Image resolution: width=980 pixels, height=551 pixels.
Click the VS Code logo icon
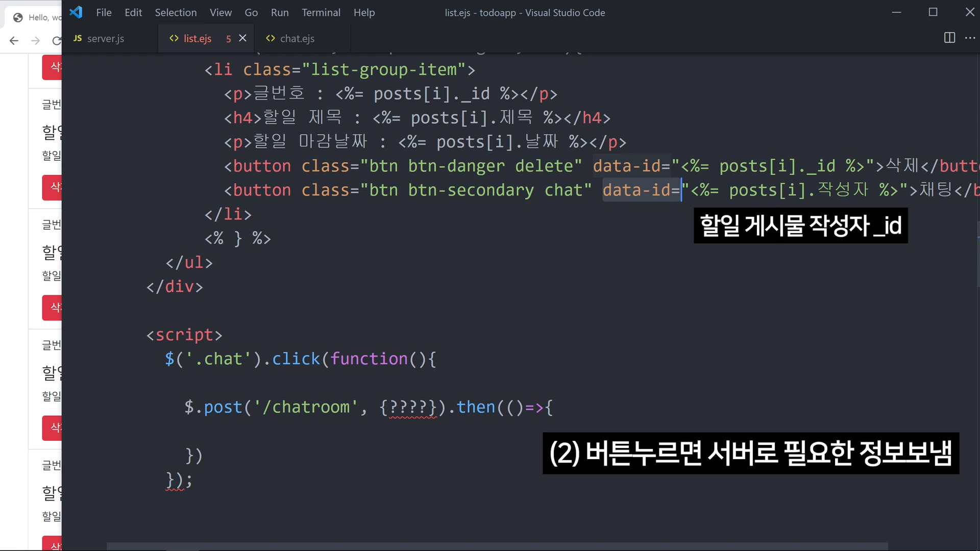pos(76,12)
